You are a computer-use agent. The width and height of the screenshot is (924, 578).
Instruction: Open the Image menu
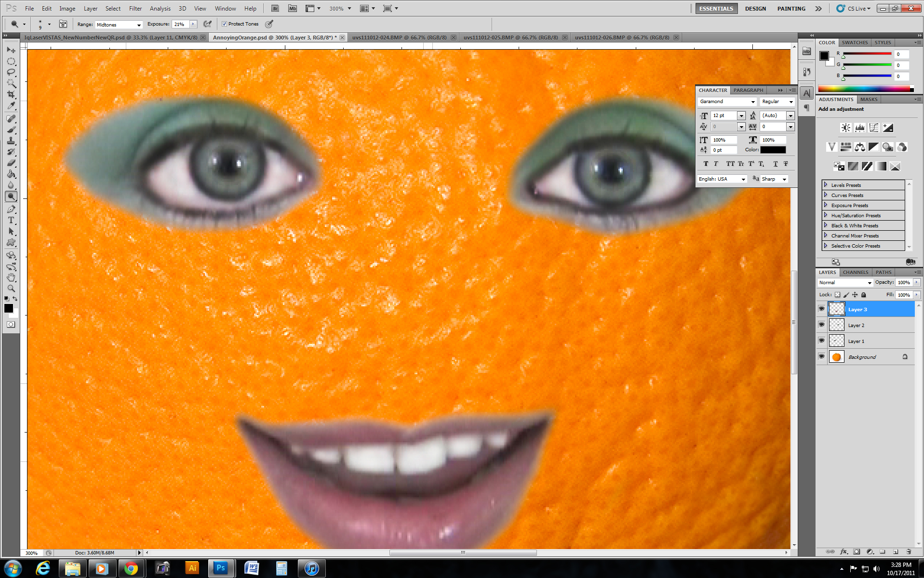pos(67,8)
